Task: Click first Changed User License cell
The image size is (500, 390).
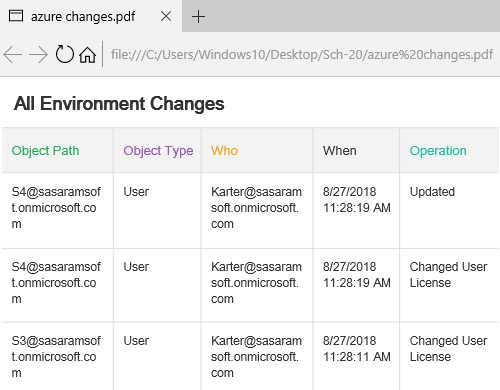Action: pyautogui.click(x=448, y=275)
